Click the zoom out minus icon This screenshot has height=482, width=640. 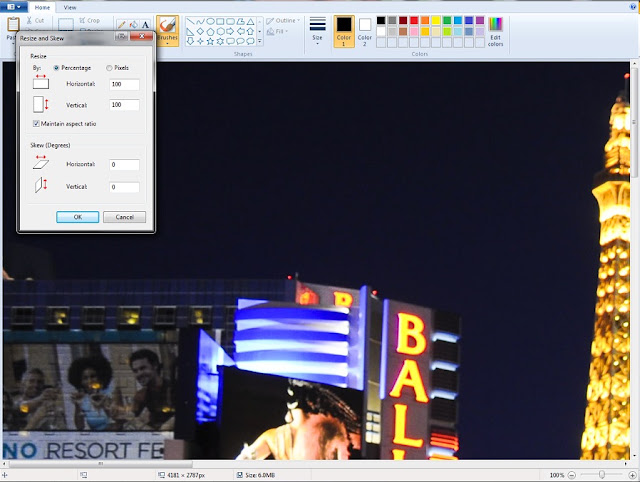point(572,475)
